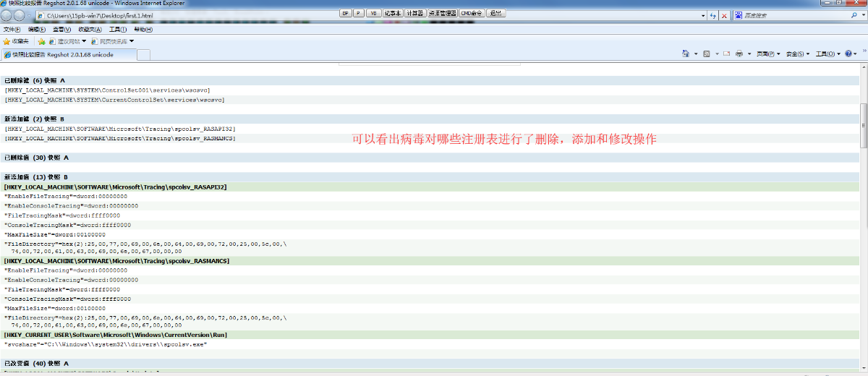Click the 已改变值 (40) 快照 A heading
This screenshot has height=376, width=868.
(x=36, y=363)
